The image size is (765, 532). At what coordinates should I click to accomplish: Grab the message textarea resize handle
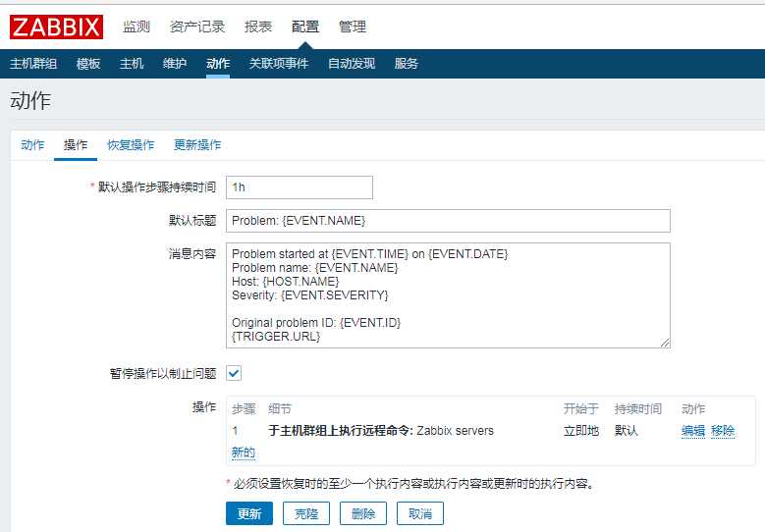(665, 343)
